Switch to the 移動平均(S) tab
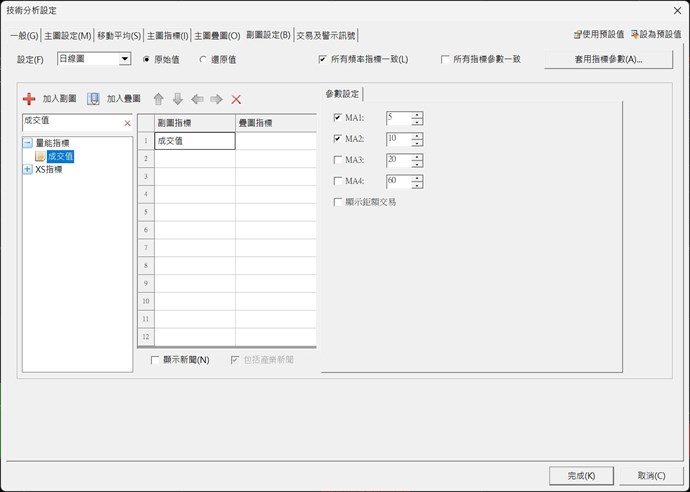The height and width of the screenshot is (492, 690). pyautogui.click(x=119, y=35)
